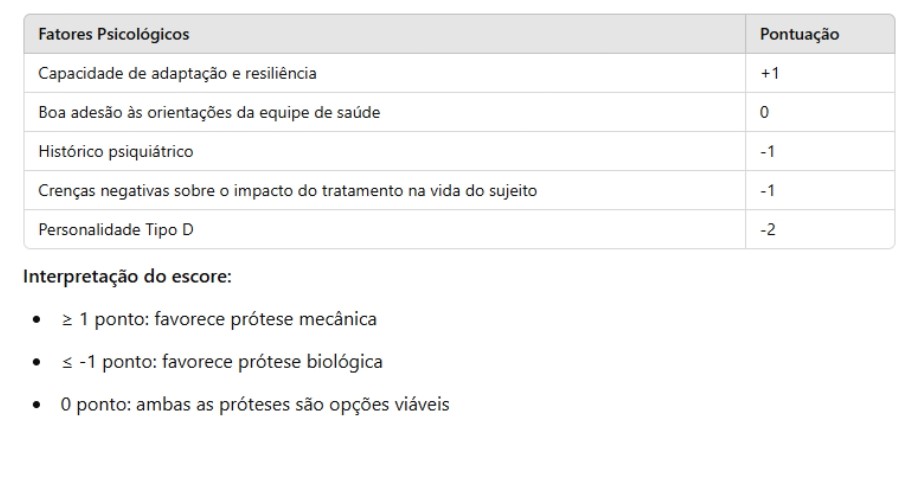Click the -1 score for Histórico psiquiátrico
Screen dimensions: 902x485
(x=767, y=152)
